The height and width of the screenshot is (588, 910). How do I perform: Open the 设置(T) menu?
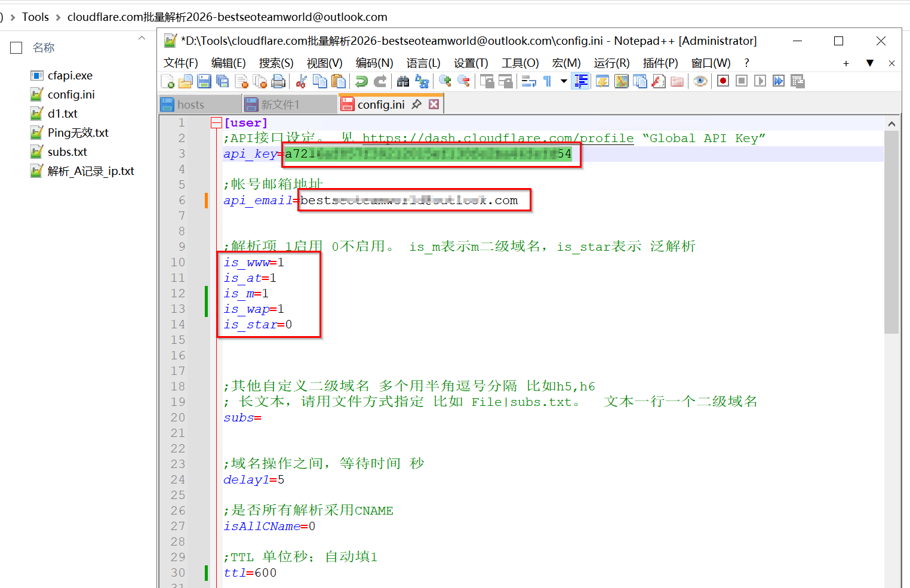(x=471, y=63)
